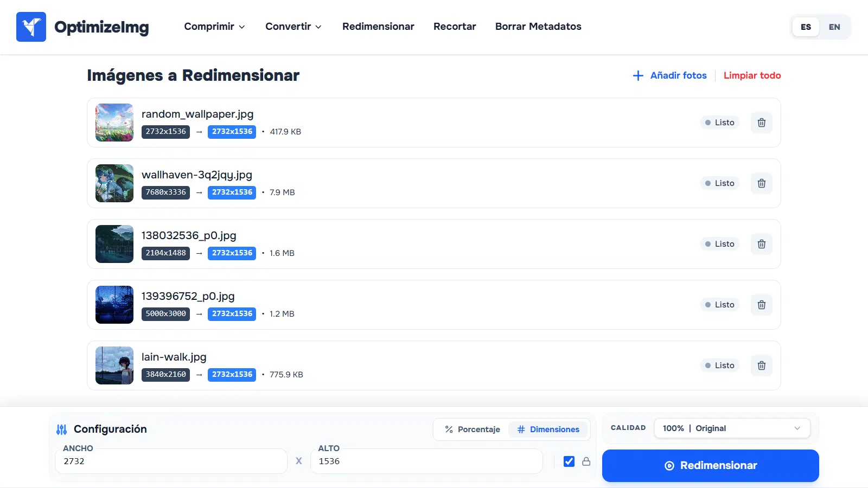Click the Alto input field

coord(426,461)
